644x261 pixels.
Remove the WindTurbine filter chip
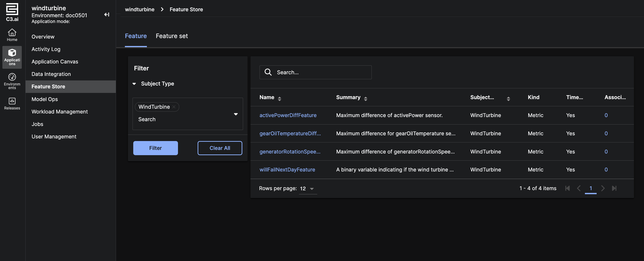[174, 107]
